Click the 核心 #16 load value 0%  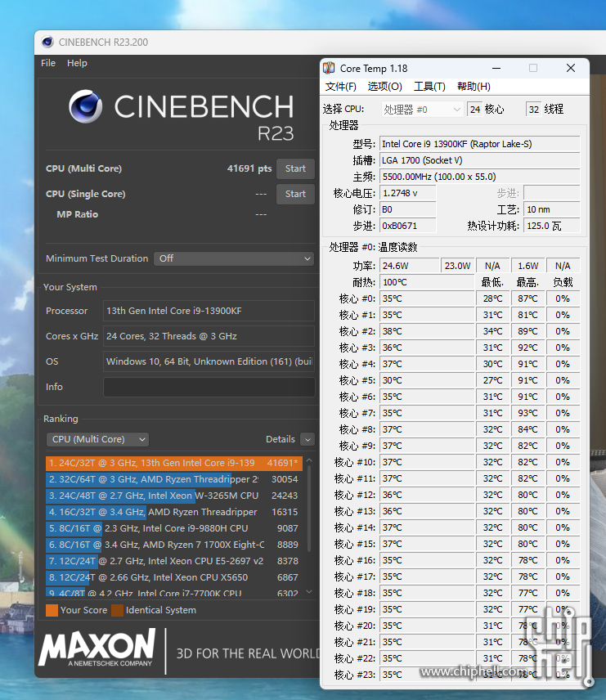pyautogui.click(x=563, y=560)
